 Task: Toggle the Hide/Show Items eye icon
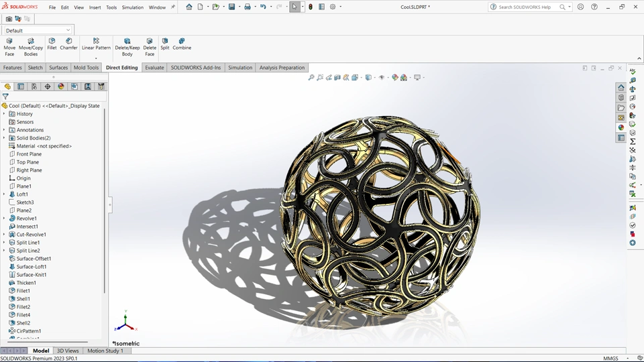(382, 78)
